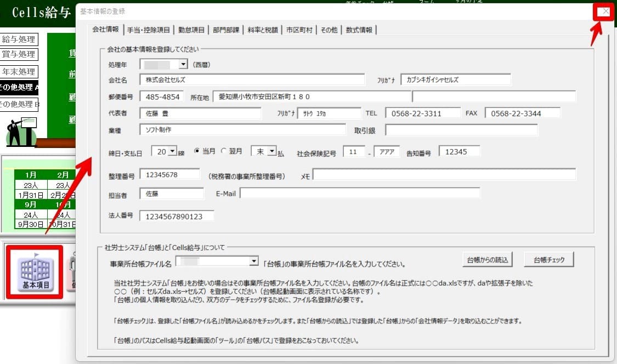This screenshot has width=617, height=364.
Task: Switch to the 勤怠項目 tab
Action: coord(191,30)
